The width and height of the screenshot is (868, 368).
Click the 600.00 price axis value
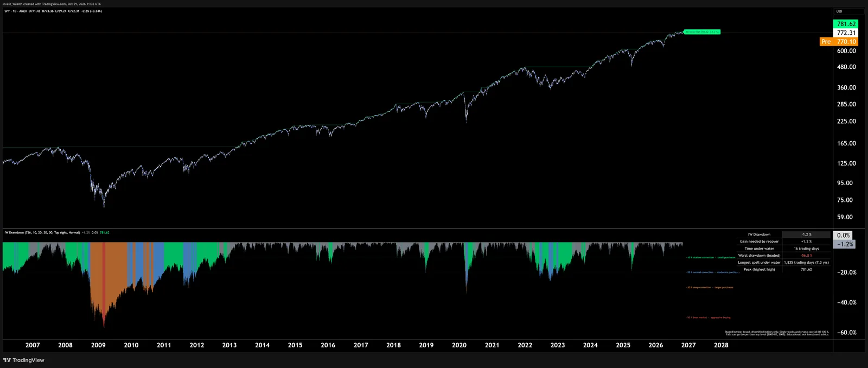point(846,51)
